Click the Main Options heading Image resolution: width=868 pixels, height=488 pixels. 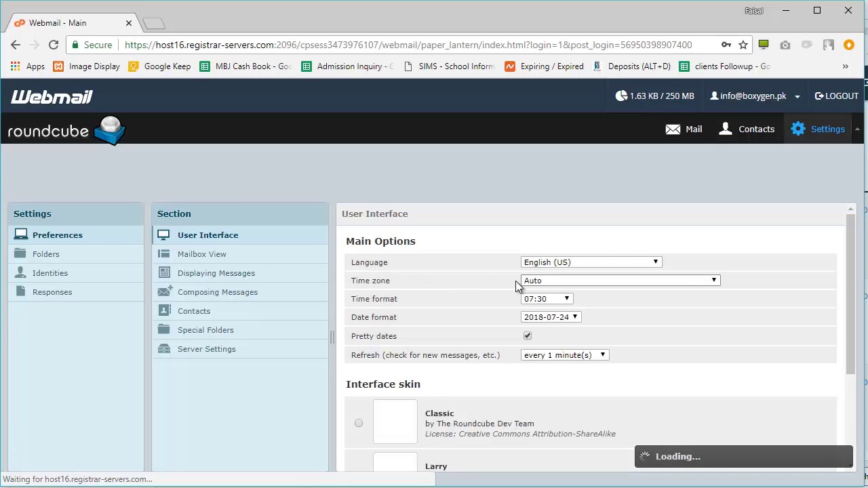380,241
